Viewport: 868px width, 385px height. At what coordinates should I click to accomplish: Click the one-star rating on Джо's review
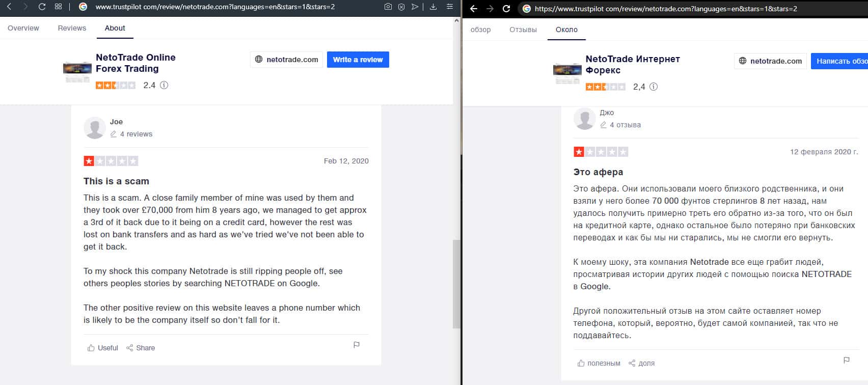[x=601, y=152]
